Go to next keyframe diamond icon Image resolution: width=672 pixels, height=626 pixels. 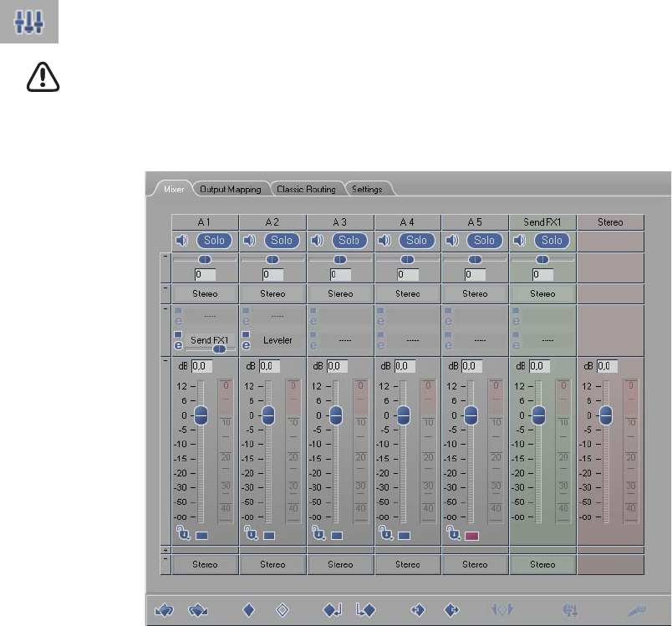tap(451, 610)
